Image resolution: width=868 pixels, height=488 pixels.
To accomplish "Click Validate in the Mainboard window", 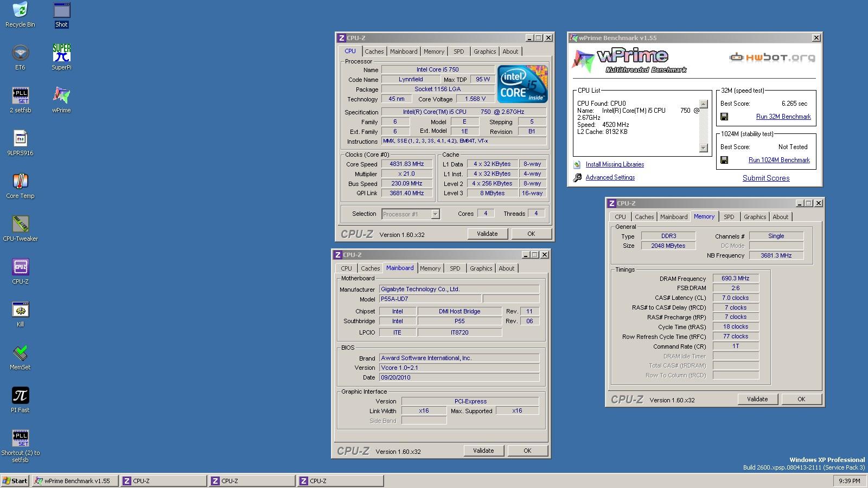I will (x=483, y=451).
